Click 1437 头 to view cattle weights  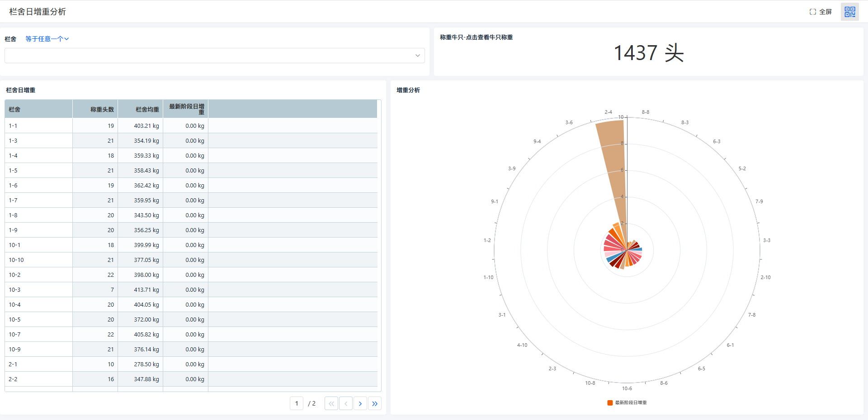tap(648, 53)
